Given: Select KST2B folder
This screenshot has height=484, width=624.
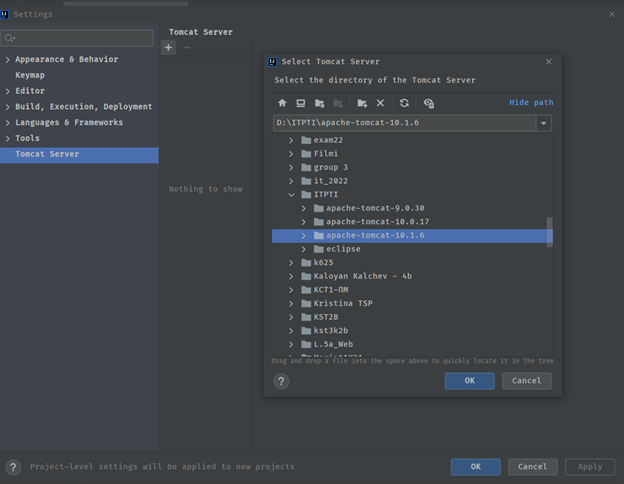Looking at the screenshot, I should tap(326, 317).
